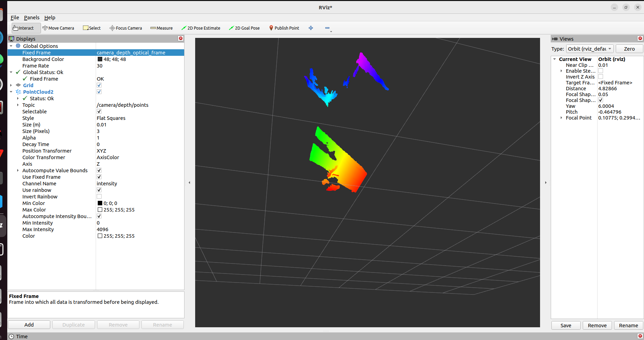Collapse the PointCloud2 display node
The image size is (644, 340).
pyautogui.click(x=11, y=92)
